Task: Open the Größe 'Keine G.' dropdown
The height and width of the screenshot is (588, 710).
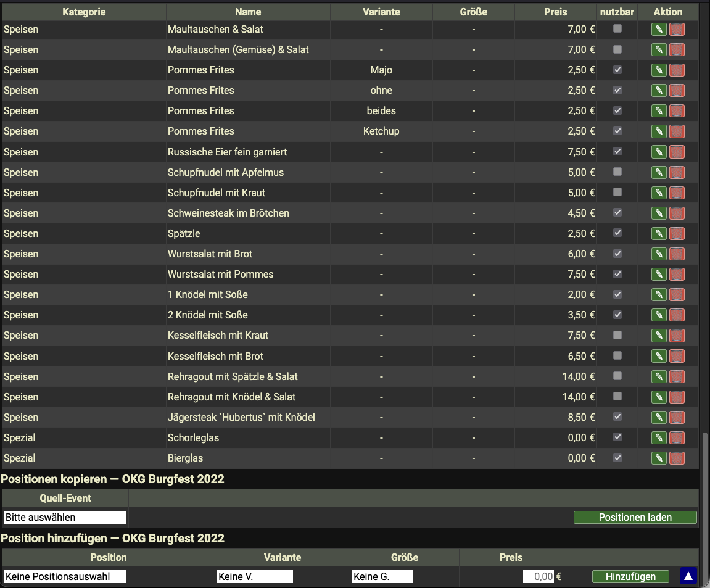Action: 382,576
